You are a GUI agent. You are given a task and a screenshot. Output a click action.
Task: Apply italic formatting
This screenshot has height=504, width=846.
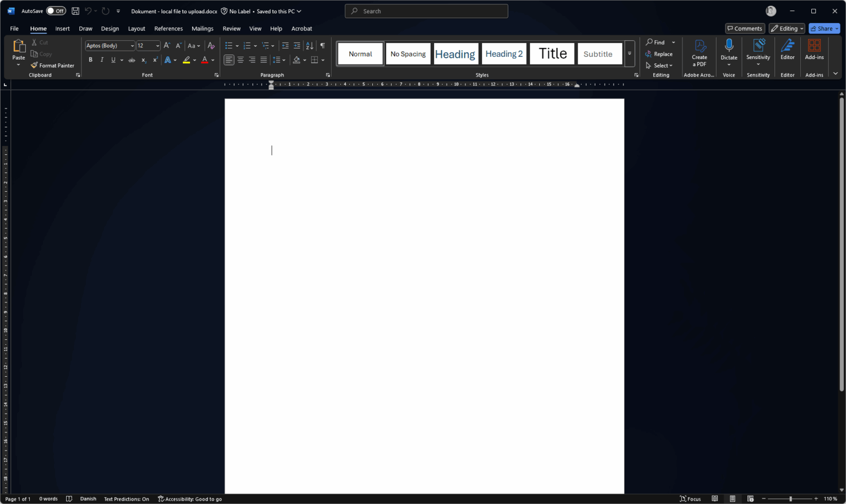(x=101, y=59)
